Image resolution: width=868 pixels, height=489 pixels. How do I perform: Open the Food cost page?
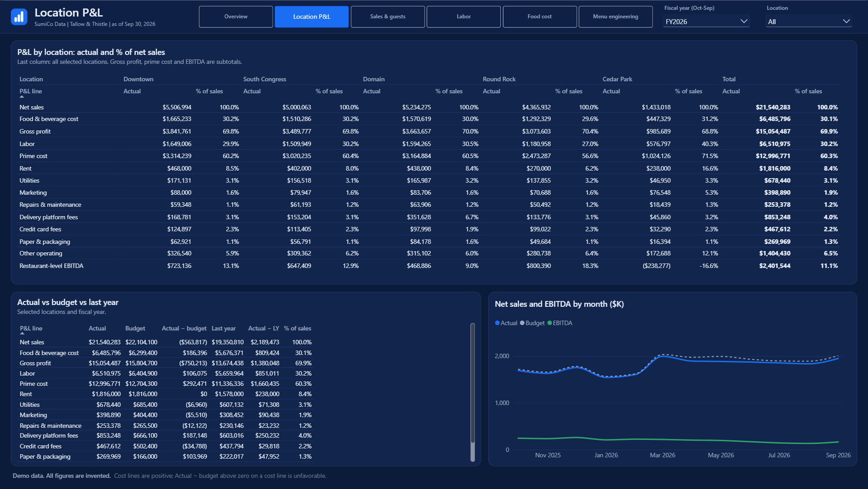click(540, 17)
